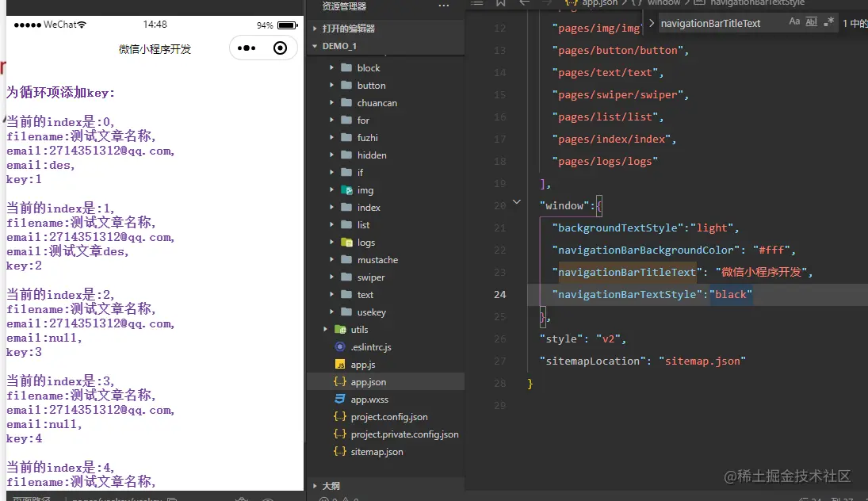Click the swiper folder icon

point(346,277)
